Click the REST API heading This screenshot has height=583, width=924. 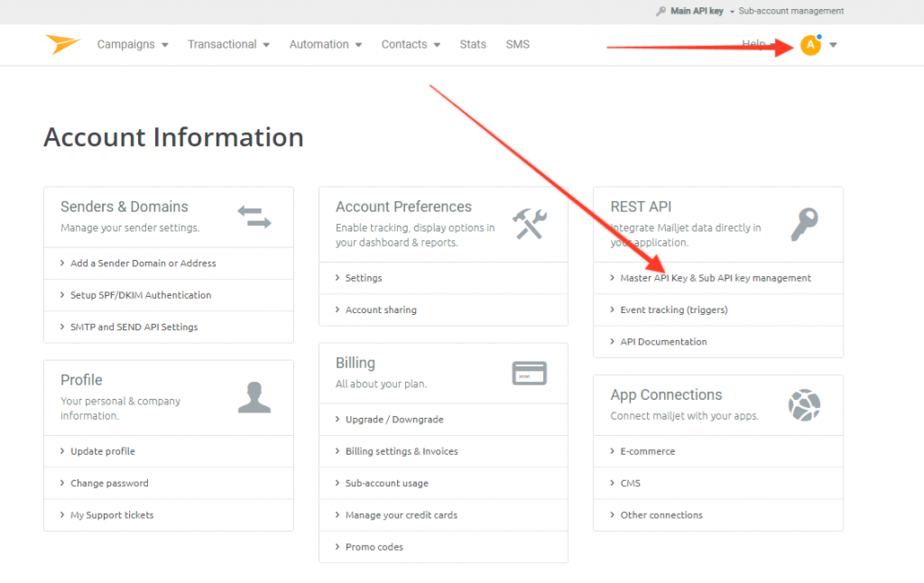(x=642, y=207)
